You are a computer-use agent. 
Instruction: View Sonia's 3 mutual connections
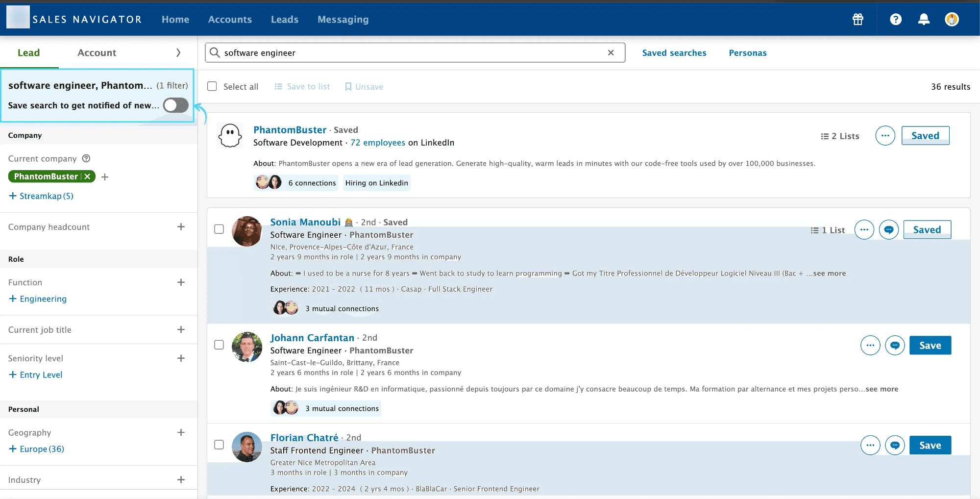pos(326,309)
